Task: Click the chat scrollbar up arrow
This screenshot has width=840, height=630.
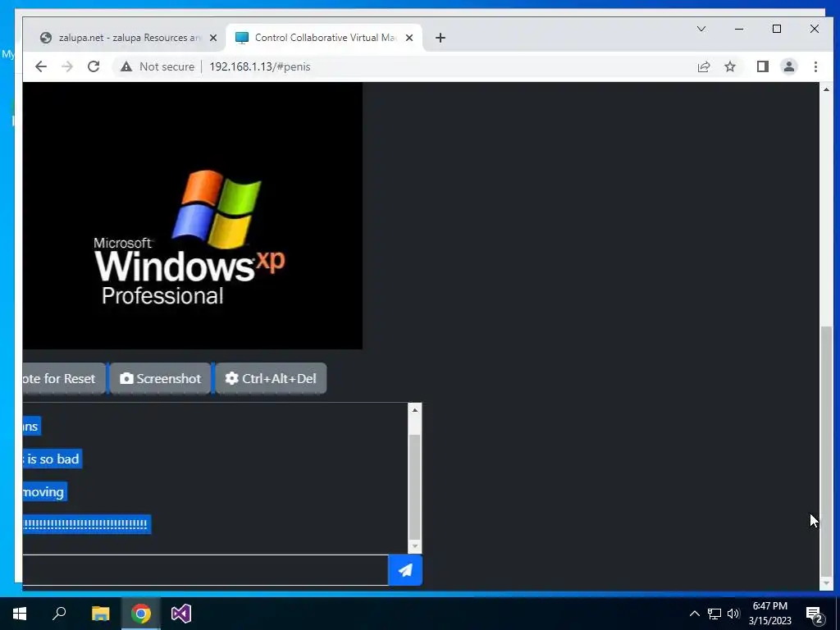Action: 414,410
